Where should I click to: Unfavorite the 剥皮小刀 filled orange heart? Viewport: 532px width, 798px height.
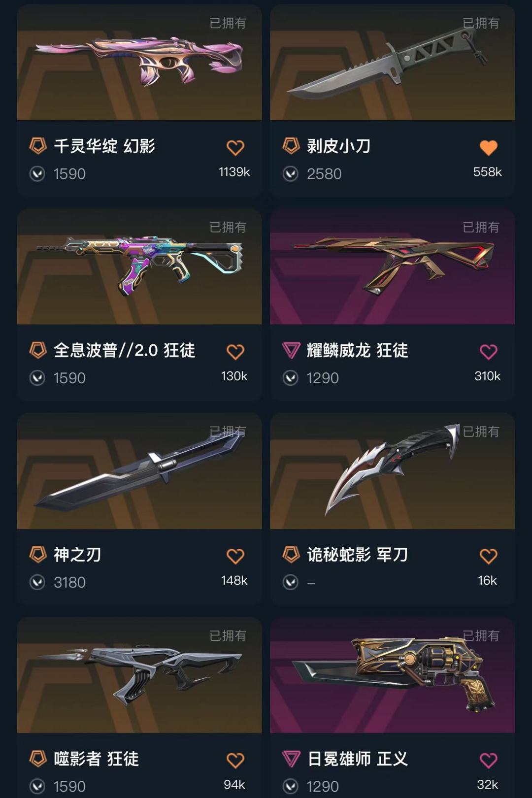488,147
